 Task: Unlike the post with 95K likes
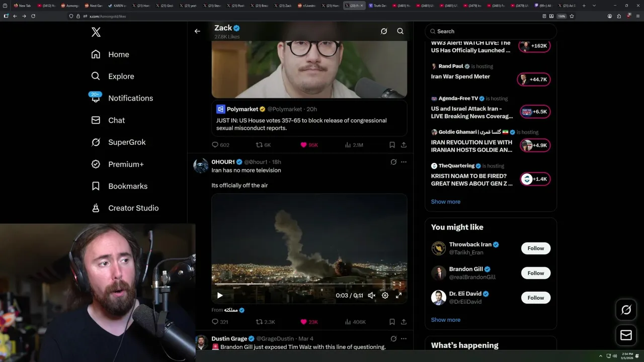309,145
